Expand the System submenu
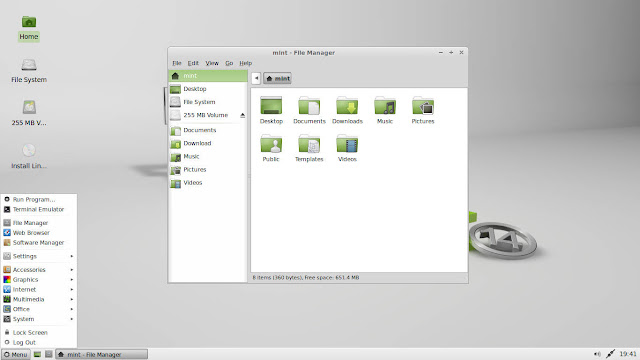640x360 pixels. pos(39,319)
